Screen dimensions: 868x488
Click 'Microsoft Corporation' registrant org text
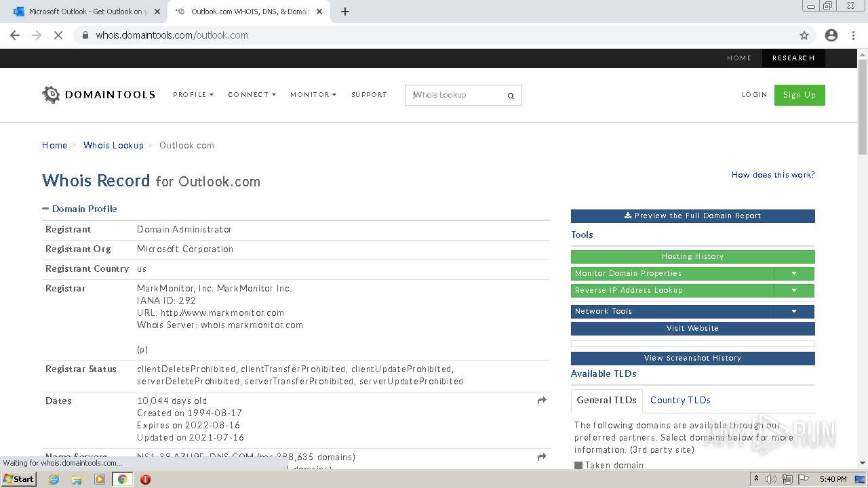[185, 249]
